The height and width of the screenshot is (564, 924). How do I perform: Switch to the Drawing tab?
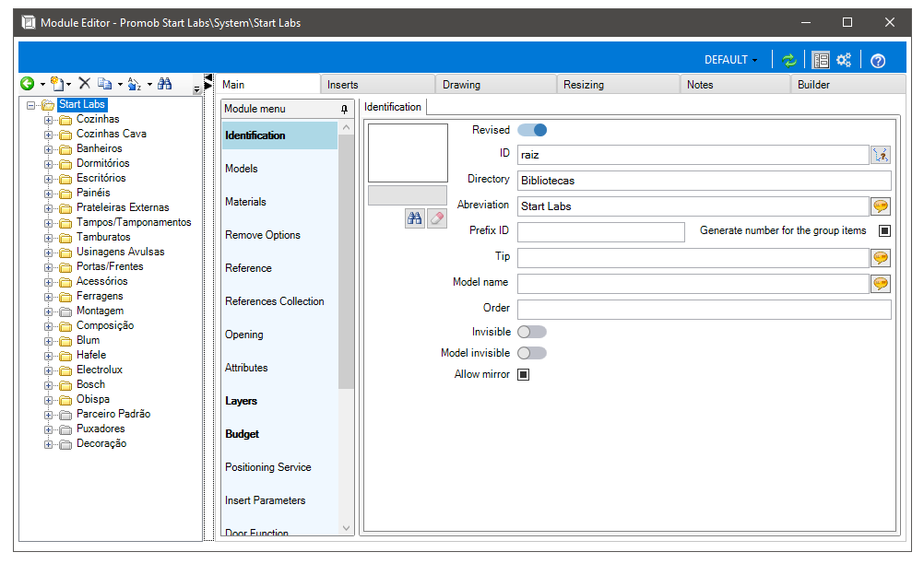pyautogui.click(x=461, y=85)
